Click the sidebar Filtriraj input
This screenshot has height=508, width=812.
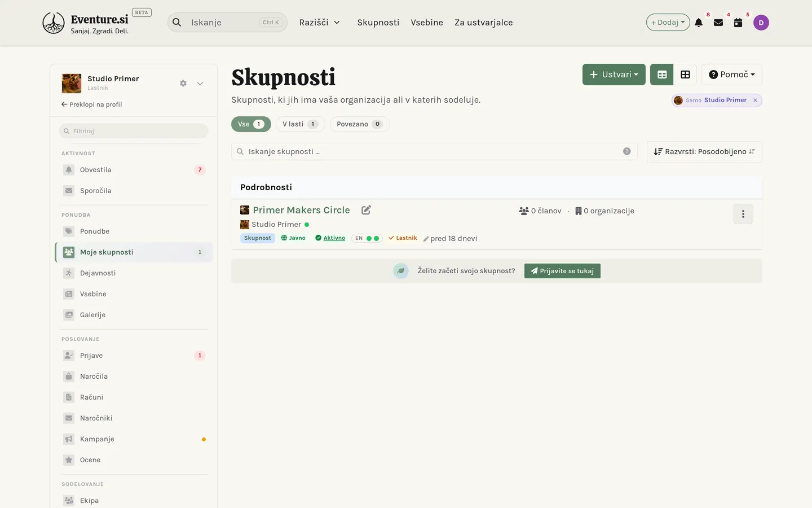[x=134, y=131]
